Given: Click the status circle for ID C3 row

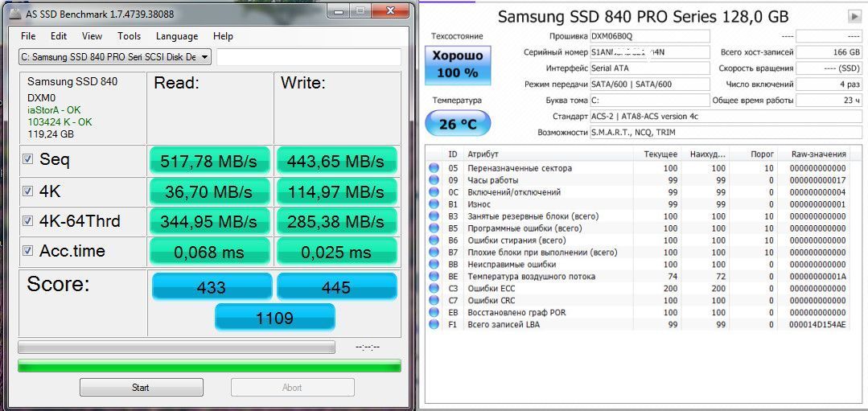Looking at the screenshot, I should 434,289.
